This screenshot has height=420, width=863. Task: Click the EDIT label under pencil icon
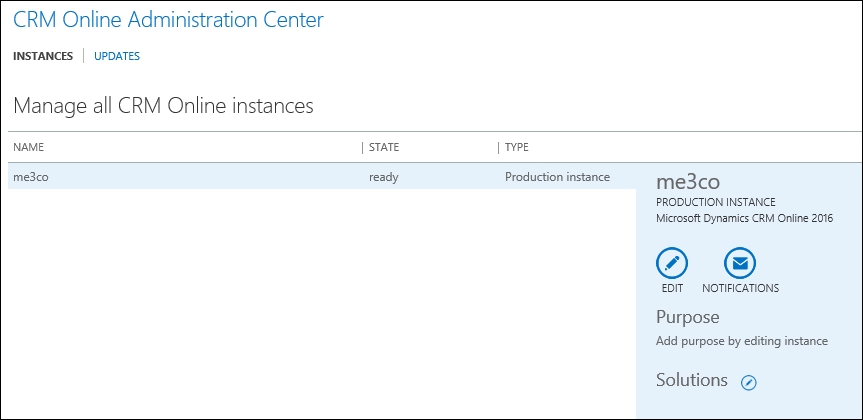(672, 288)
